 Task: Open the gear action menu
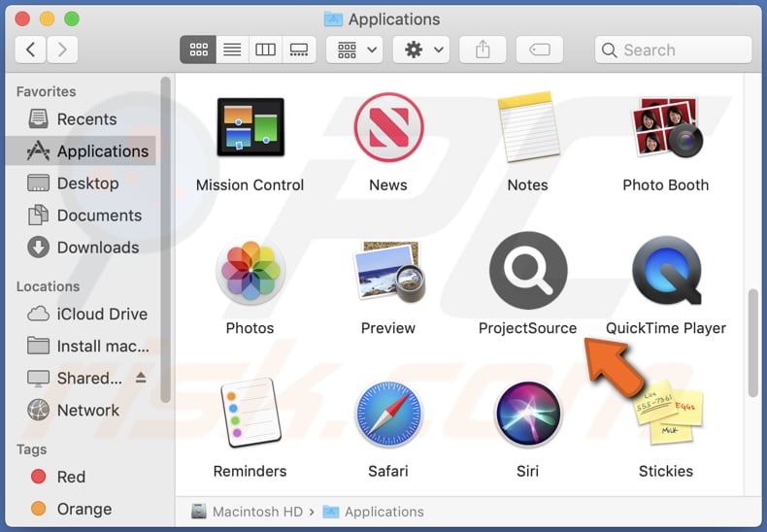pos(421,50)
